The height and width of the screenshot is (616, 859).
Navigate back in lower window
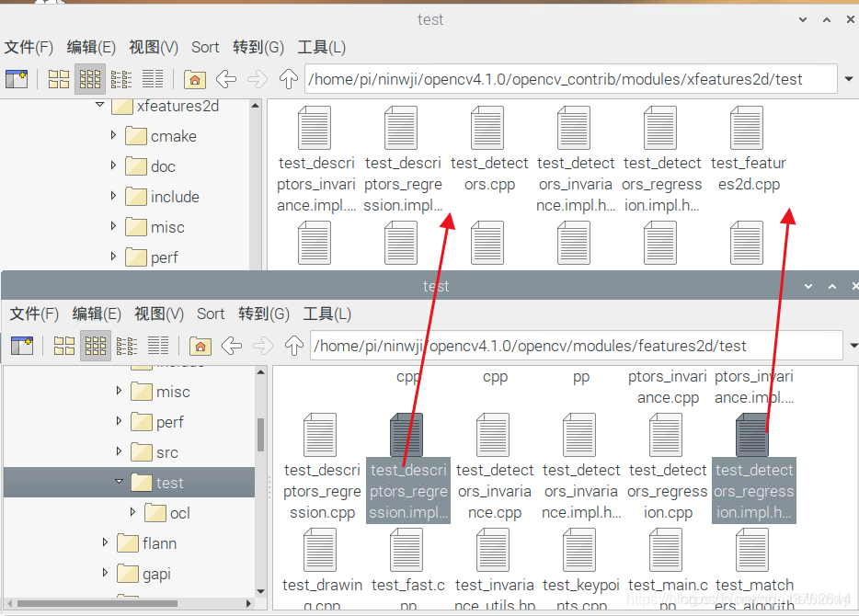tap(232, 346)
